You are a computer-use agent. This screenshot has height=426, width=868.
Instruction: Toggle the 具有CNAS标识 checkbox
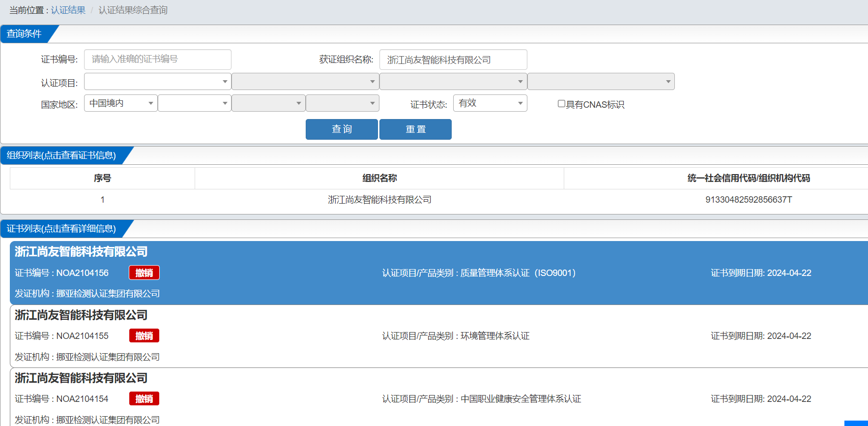coord(561,104)
